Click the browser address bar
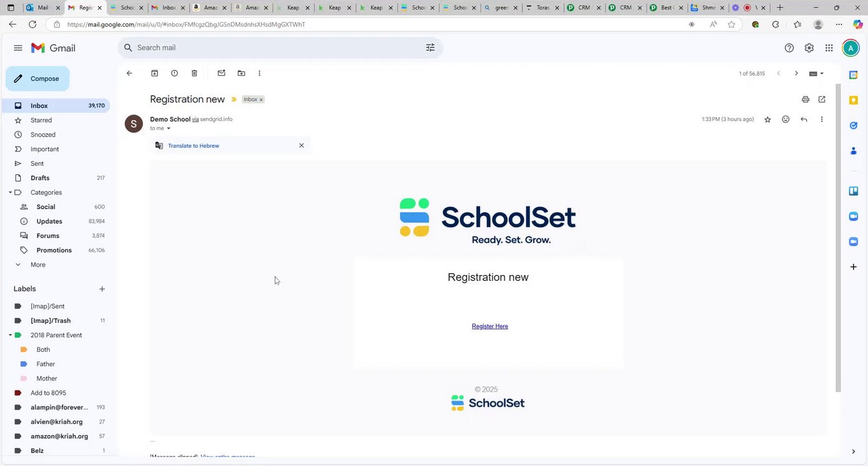Screen dimensions: 868x466 tap(369, 25)
